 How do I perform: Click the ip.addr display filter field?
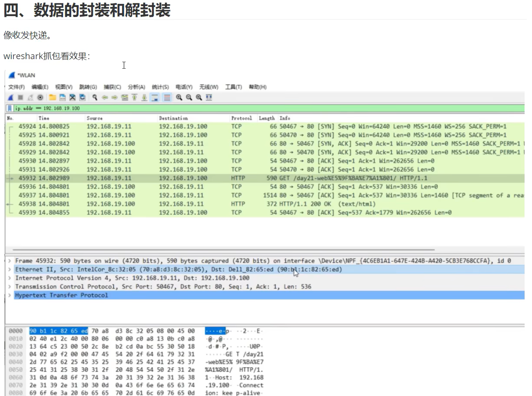[x=268, y=108]
